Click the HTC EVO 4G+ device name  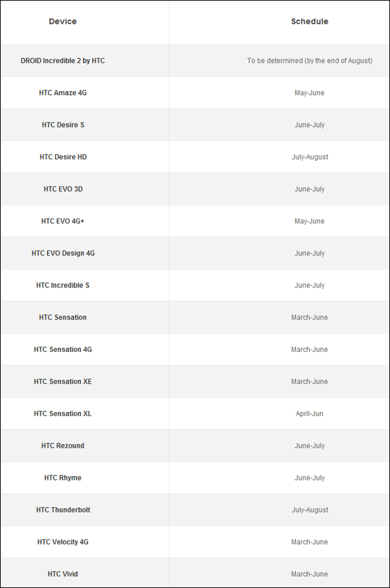(63, 221)
